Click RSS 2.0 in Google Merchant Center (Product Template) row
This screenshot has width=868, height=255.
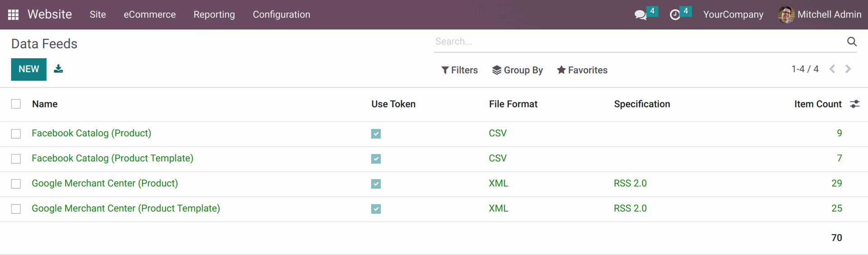(630, 209)
